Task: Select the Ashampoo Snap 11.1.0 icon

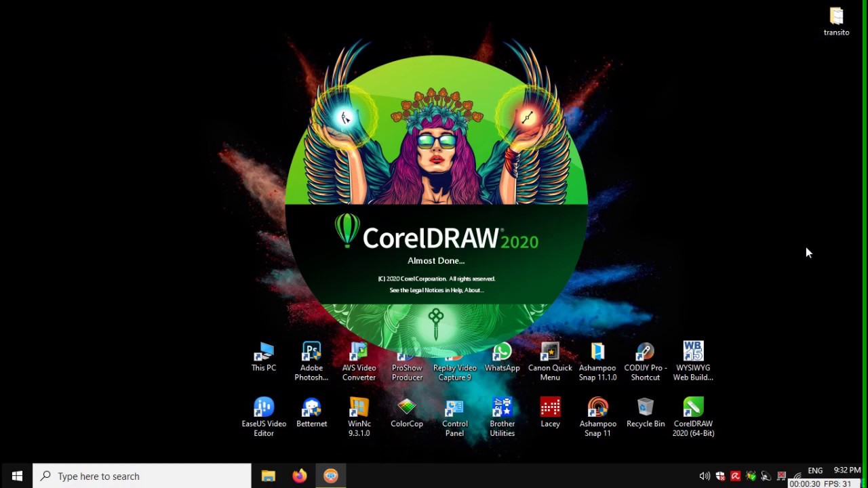Action: [x=597, y=361]
